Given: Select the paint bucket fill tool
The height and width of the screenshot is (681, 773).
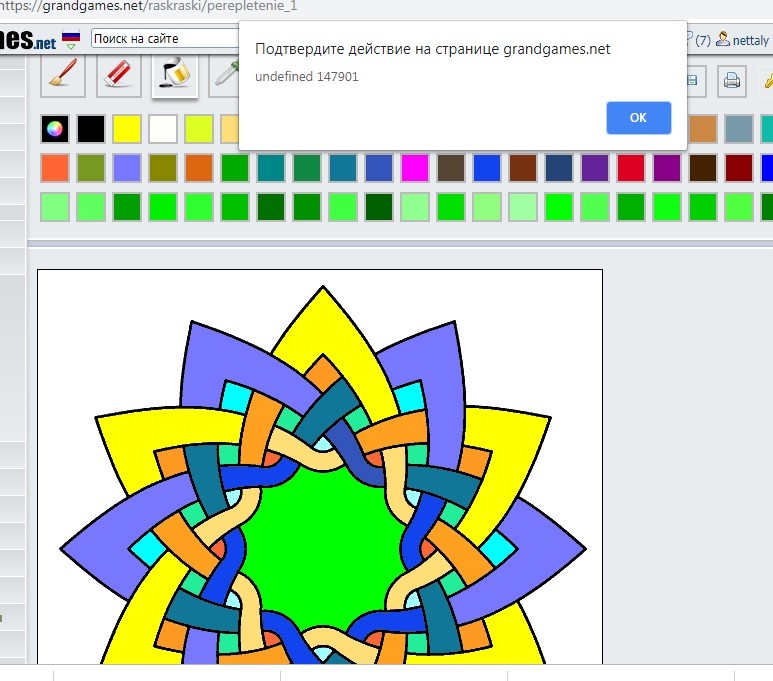Looking at the screenshot, I should click(x=175, y=76).
